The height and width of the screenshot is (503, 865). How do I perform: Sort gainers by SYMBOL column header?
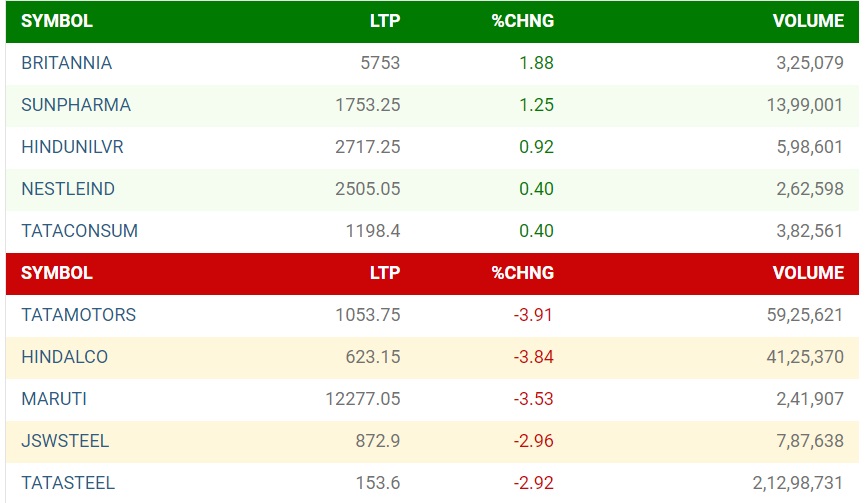[57, 21]
